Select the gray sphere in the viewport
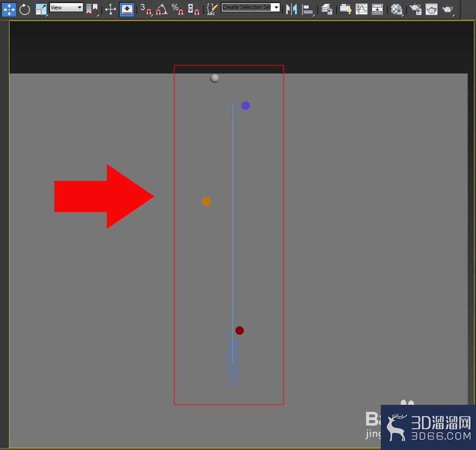The width and height of the screenshot is (476, 450). coord(215,78)
